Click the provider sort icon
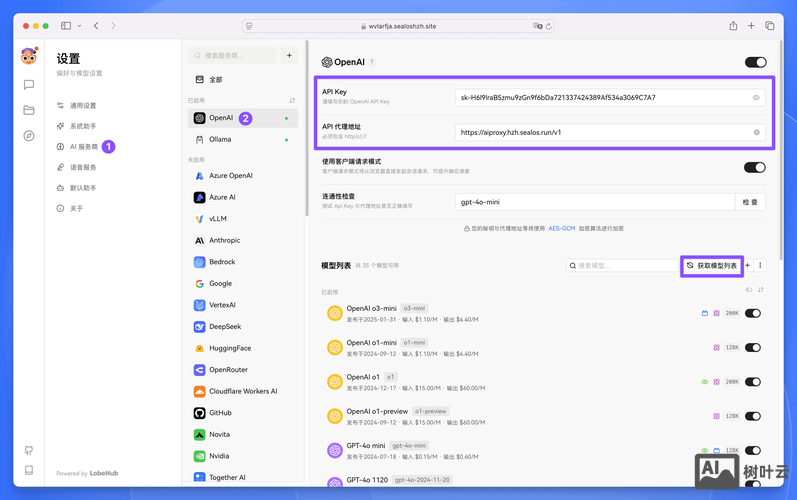Image resolution: width=797 pixels, height=500 pixels. coord(292,101)
